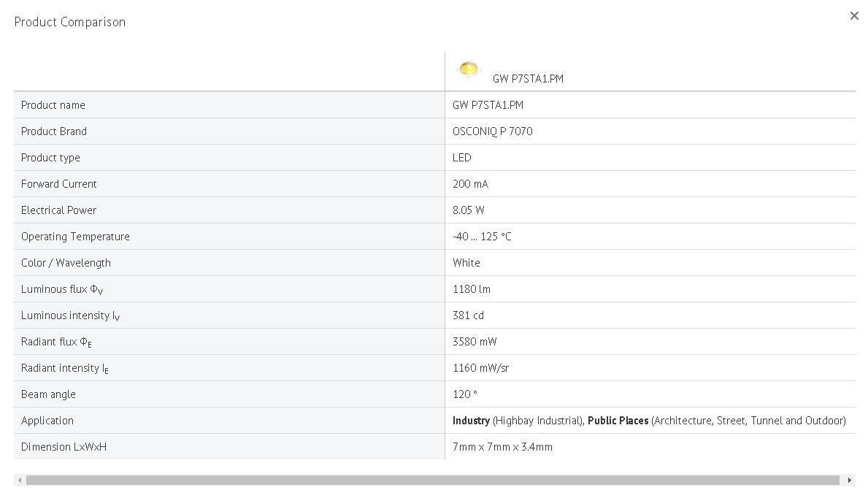The width and height of the screenshot is (868, 501).
Task: Click the horizontal scrollbar right arrow
Action: (x=849, y=480)
